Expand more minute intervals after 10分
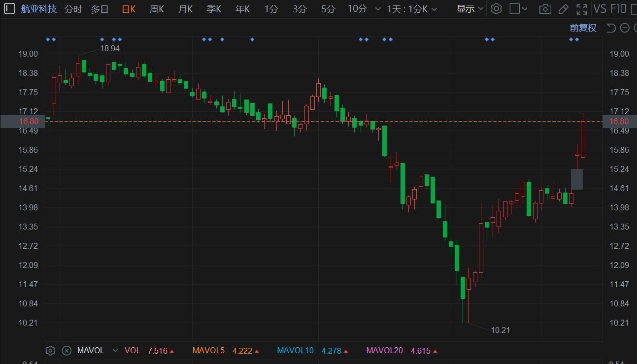The height and width of the screenshot is (364, 637). pos(378,9)
